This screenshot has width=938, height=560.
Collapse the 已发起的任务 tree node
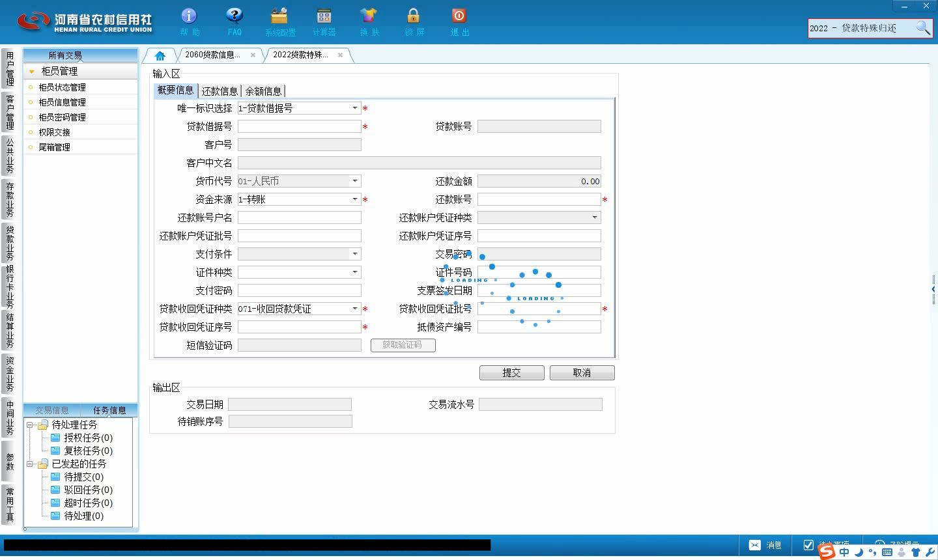click(29, 464)
